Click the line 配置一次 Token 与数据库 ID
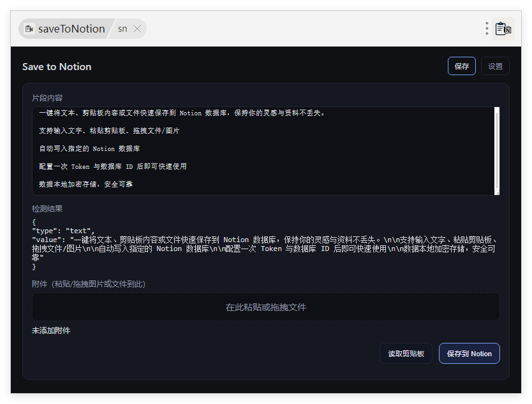 tap(113, 166)
